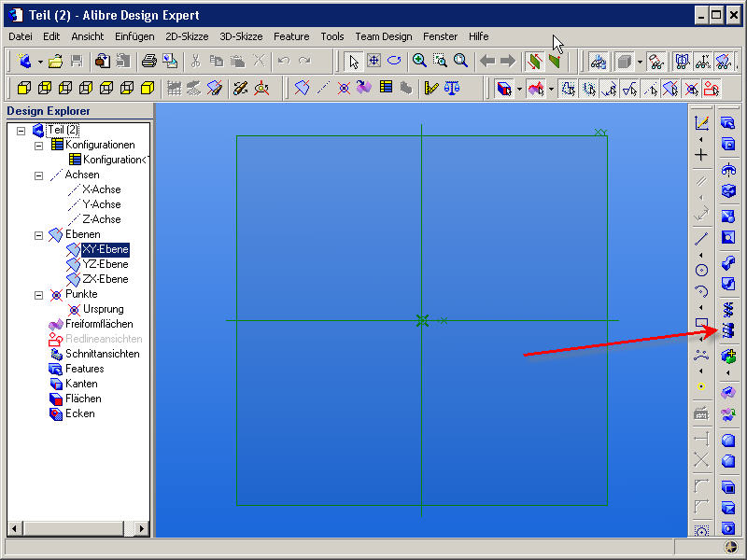
Task: Open the Datei menu
Action: 21,36
